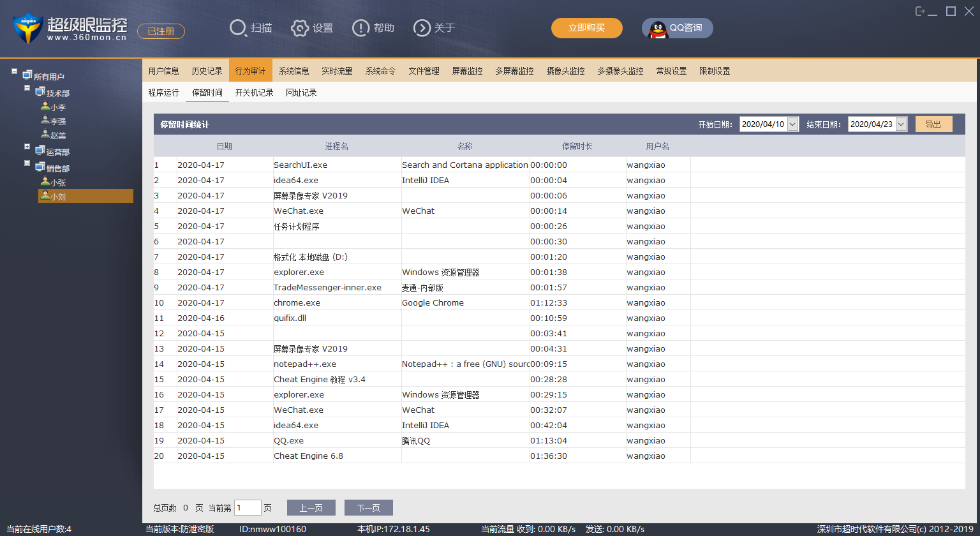Viewport: 980px width, 536px height.
Task: Open the start date dropdown
Action: (792, 124)
